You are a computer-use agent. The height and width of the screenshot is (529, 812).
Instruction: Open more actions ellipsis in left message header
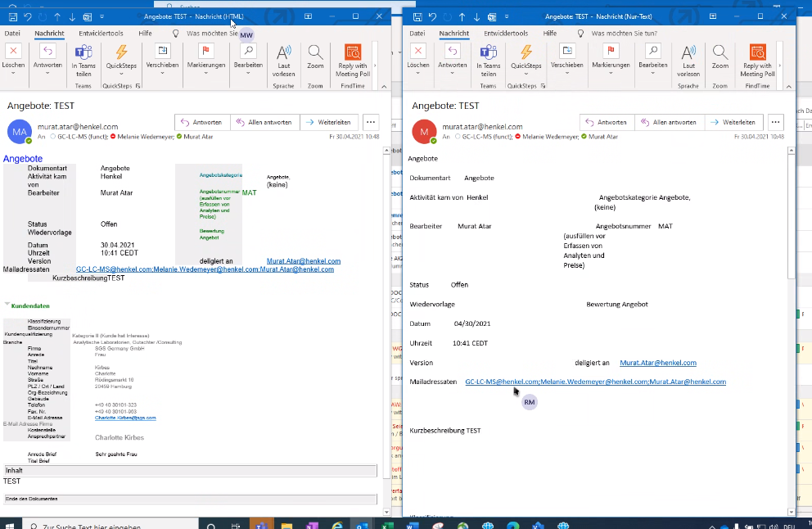[371, 122]
